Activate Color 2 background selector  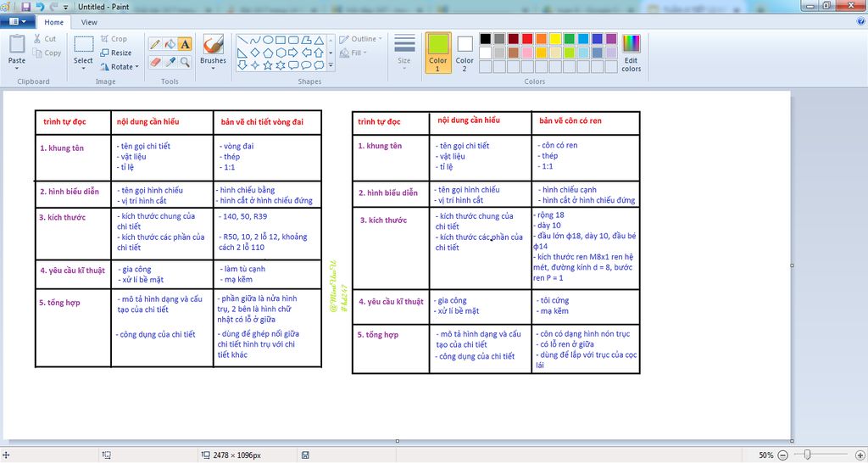pos(465,53)
